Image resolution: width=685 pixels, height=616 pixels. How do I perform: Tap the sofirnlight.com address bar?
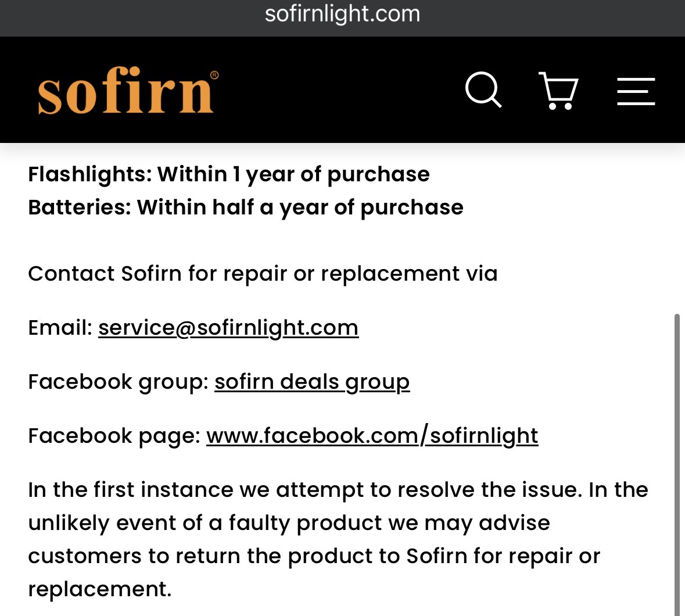[x=343, y=13]
